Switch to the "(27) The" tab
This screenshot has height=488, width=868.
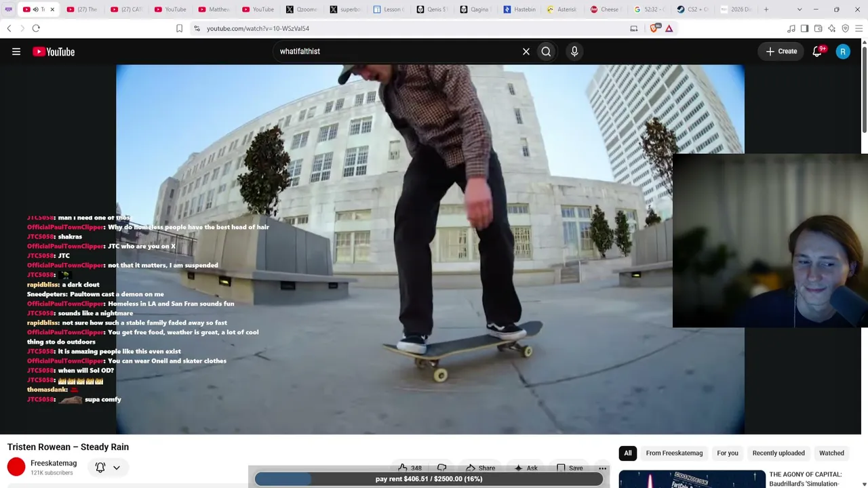coord(82,9)
